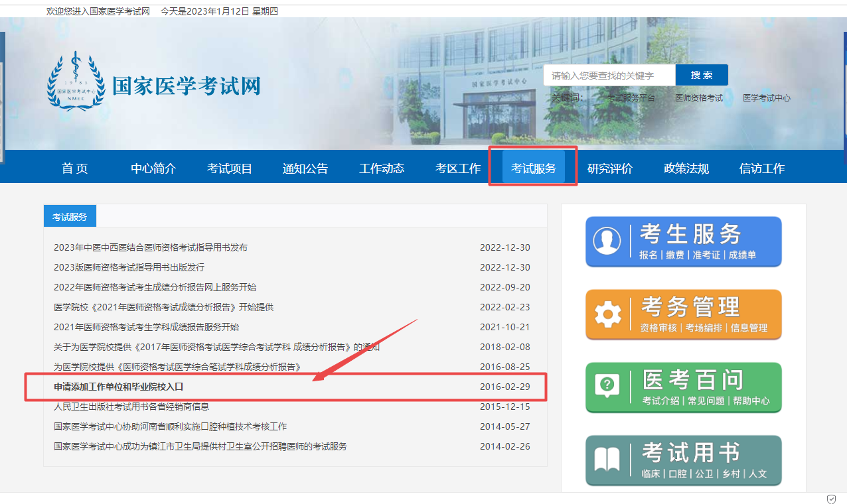Click the 医师资格考试 keyword link
This screenshot has height=504, width=847.
tap(698, 98)
